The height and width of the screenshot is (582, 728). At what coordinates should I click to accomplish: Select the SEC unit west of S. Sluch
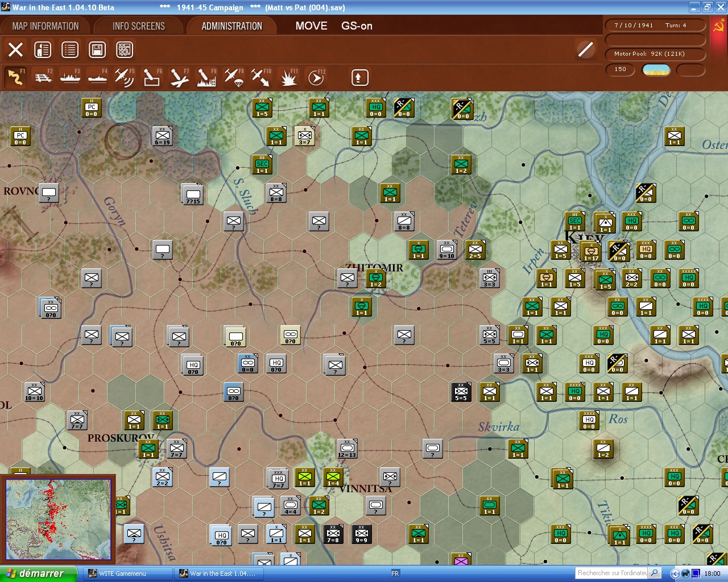pyautogui.click(x=262, y=164)
